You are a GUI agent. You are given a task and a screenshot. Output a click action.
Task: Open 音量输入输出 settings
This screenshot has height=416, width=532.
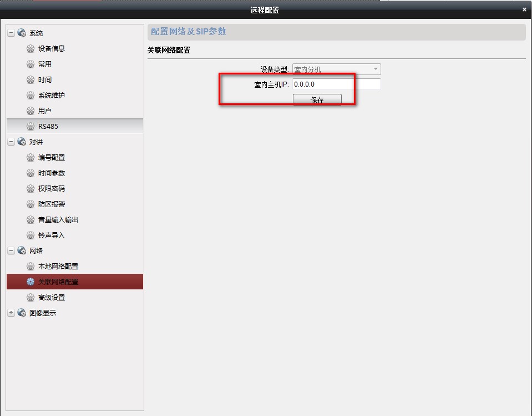pyautogui.click(x=58, y=220)
